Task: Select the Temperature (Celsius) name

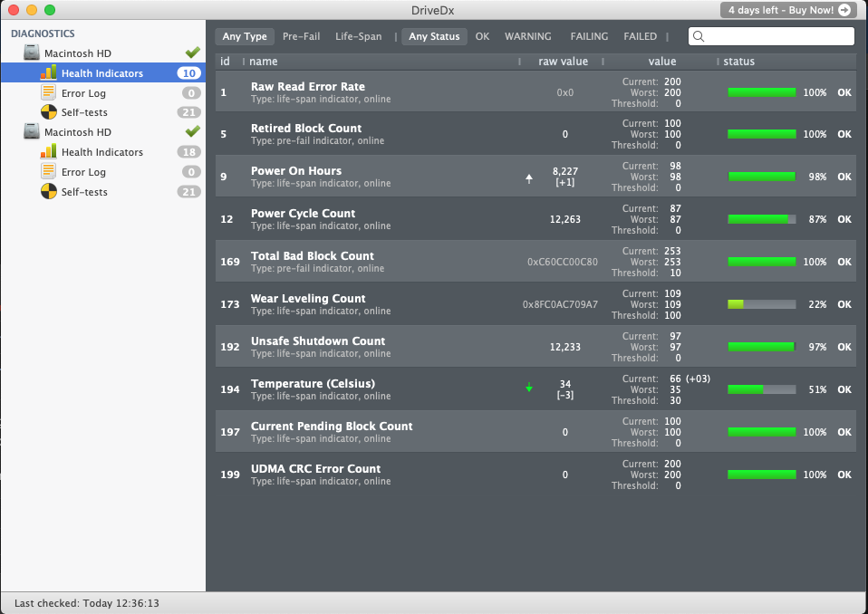Action: pos(313,383)
